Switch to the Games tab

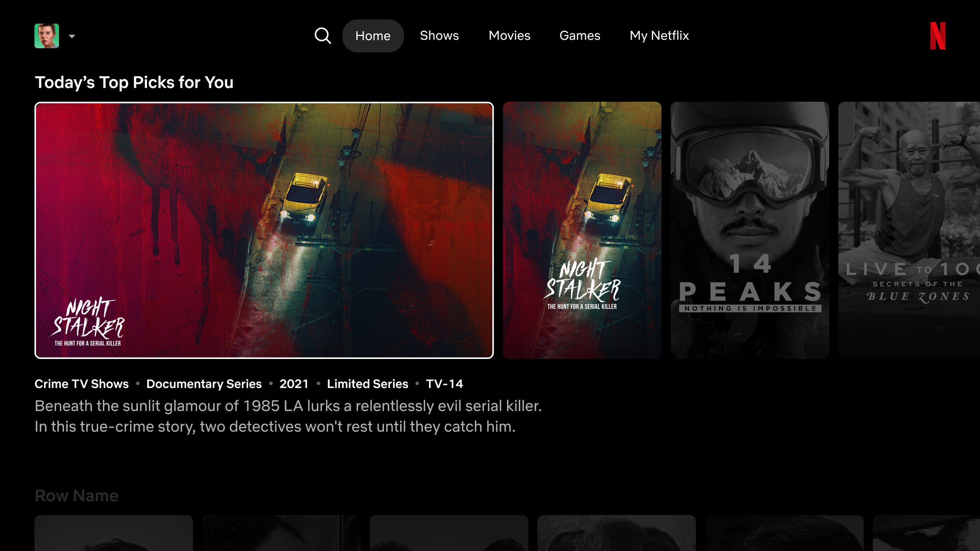coord(579,36)
